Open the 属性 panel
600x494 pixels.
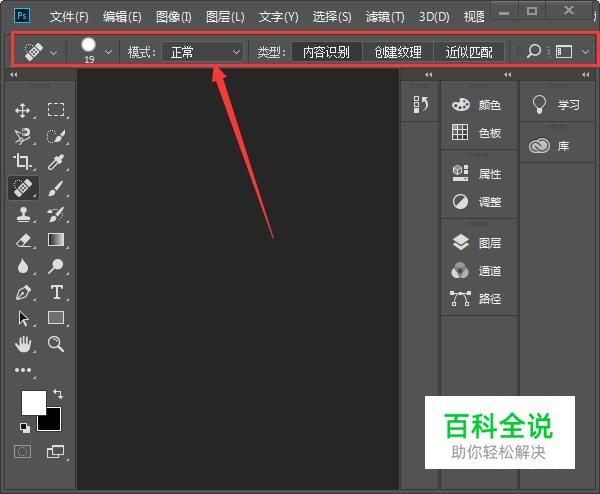pos(476,174)
